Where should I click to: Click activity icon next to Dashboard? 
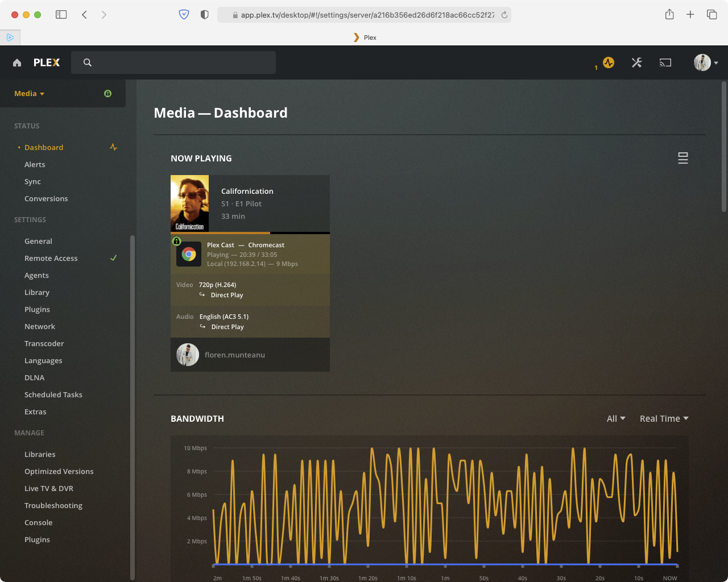(x=114, y=147)
